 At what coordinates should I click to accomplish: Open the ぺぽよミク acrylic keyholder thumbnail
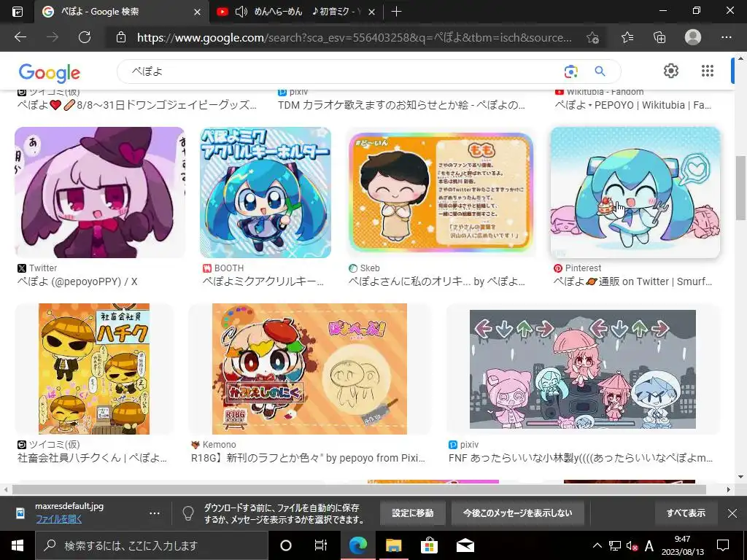tap(266, 192)
